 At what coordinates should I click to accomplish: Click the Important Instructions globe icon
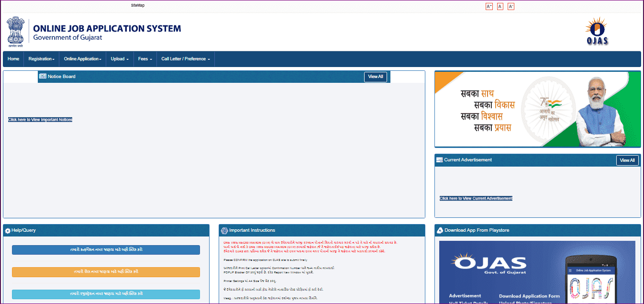click(224, 231)
